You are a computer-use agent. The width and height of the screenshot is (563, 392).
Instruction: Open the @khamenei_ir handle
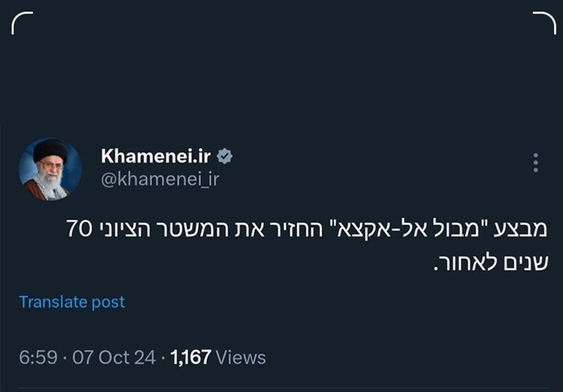click(x=160, y=179)
